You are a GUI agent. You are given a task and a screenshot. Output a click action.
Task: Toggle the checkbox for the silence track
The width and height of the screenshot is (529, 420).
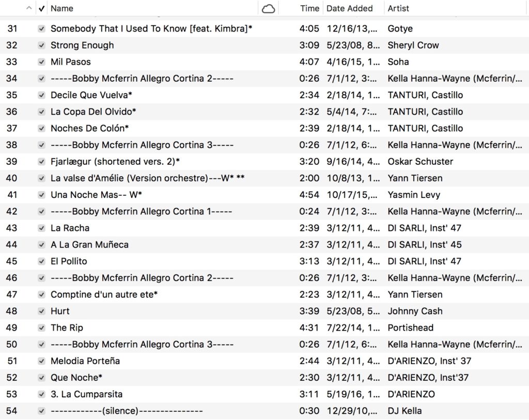pos(42,411)
